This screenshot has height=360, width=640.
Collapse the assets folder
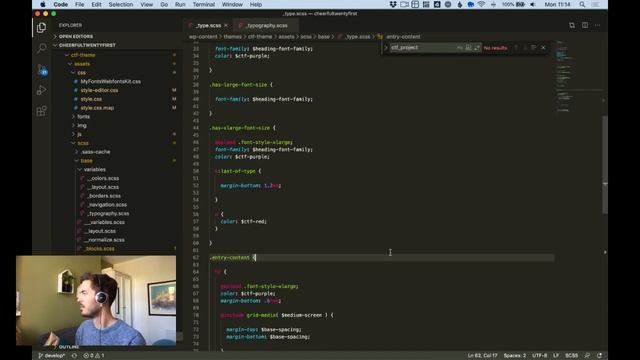click(x=82, y=64)
